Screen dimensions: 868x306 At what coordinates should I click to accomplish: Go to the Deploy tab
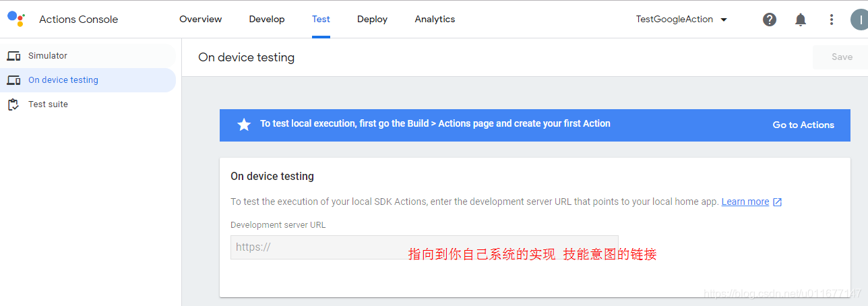tap(372, 19)
